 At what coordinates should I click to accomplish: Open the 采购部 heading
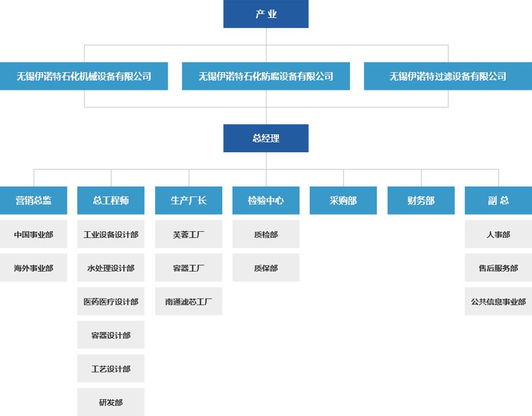344,200
